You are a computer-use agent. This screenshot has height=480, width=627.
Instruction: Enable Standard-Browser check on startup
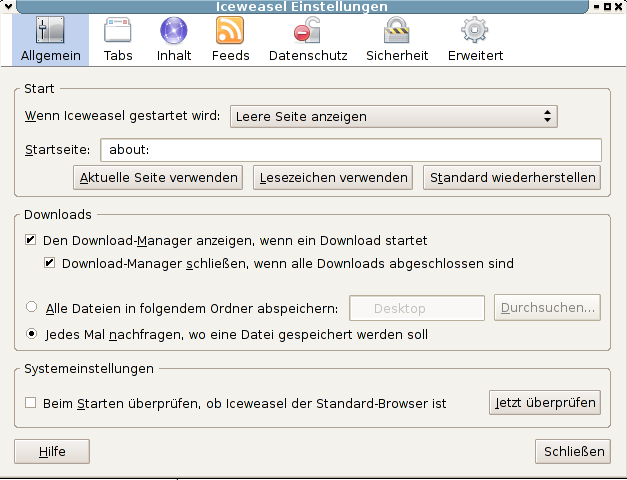click(x=31, y=403)
